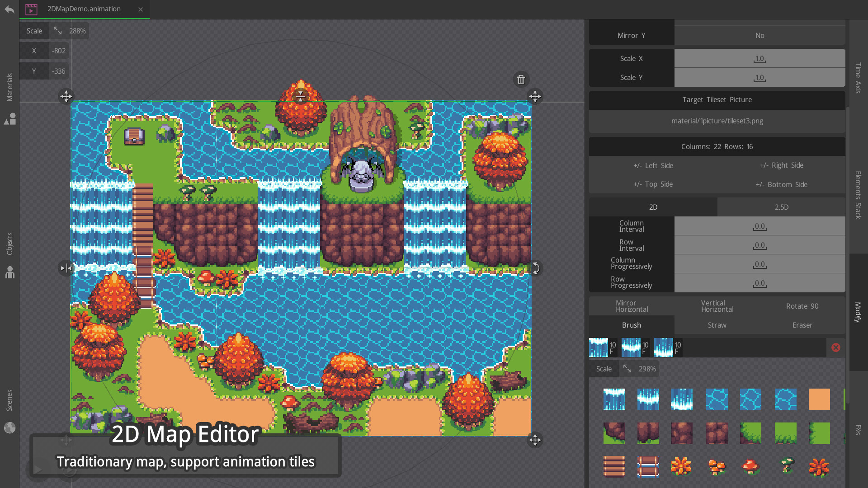The image size is (868, 488).
Task: Select the Modify tab on the right edge
Action: 858,312
